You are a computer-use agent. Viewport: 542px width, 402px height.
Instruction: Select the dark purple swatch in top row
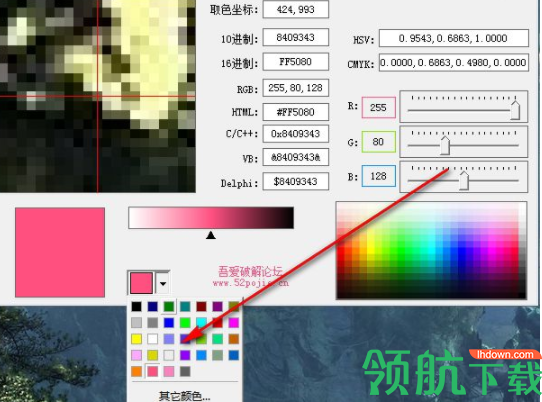pyautogui.click(x=217, y=307)
